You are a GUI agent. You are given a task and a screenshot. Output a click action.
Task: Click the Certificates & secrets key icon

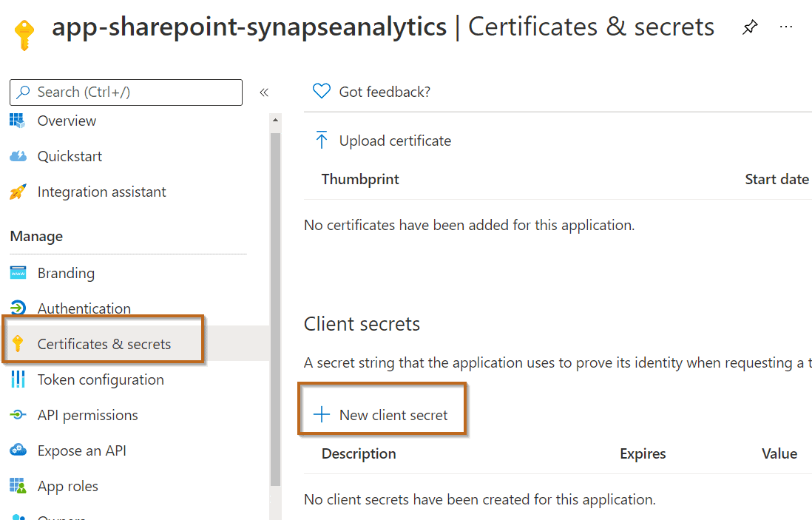pos(18,343)
